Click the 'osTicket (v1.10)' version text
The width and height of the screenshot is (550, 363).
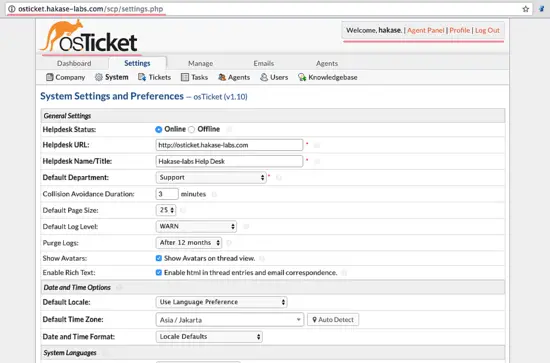pos(220,97)
